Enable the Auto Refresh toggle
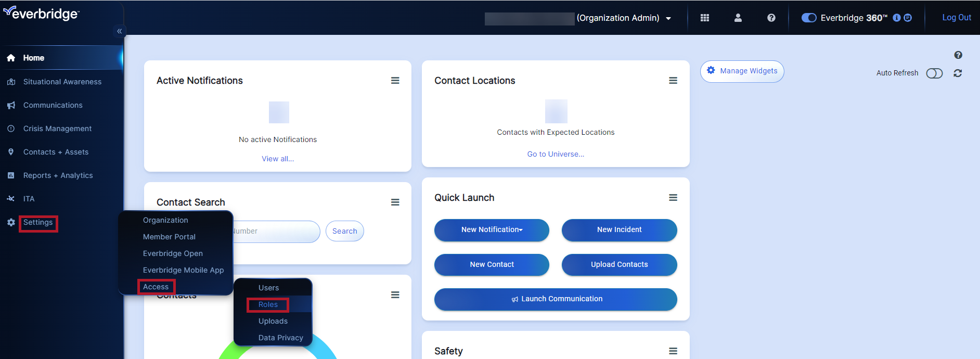The image size is (980, 359). (934, 73)
